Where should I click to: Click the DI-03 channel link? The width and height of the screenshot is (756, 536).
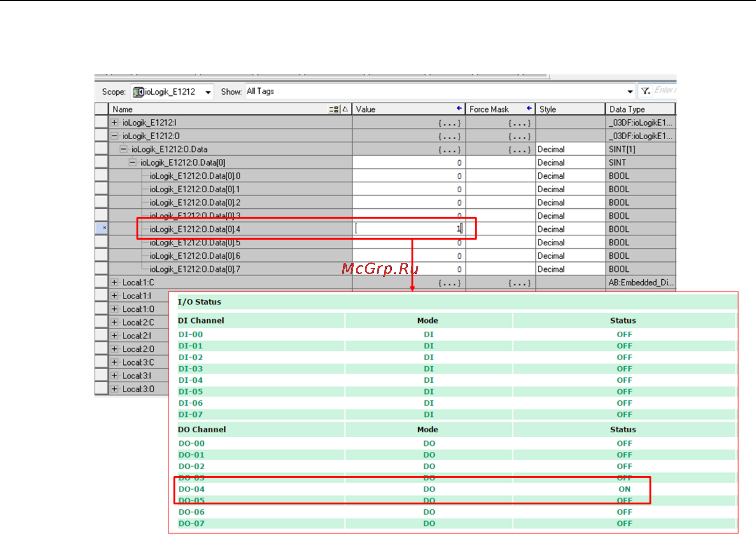click(x=191, y=369)
